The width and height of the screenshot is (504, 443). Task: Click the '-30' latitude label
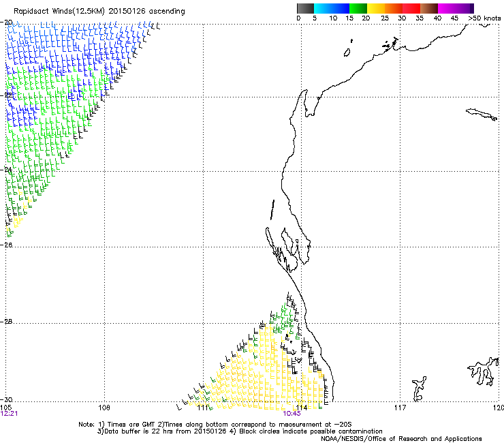(x=6, y=399)
